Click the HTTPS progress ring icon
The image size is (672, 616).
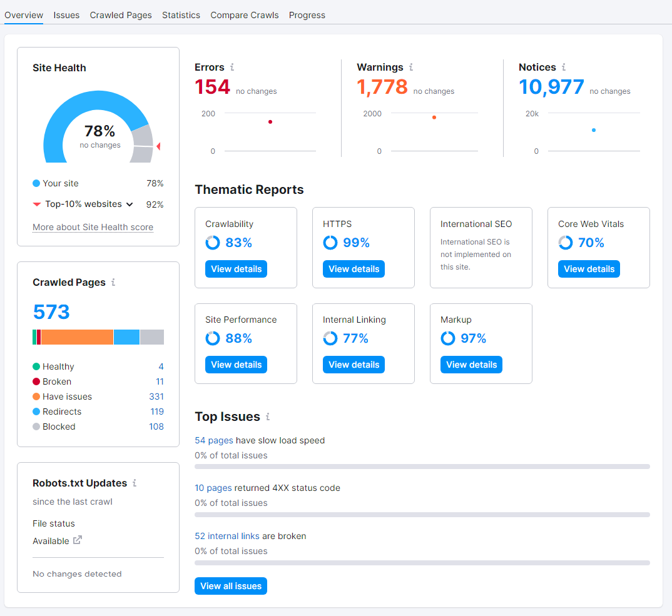tap(330, 243)
